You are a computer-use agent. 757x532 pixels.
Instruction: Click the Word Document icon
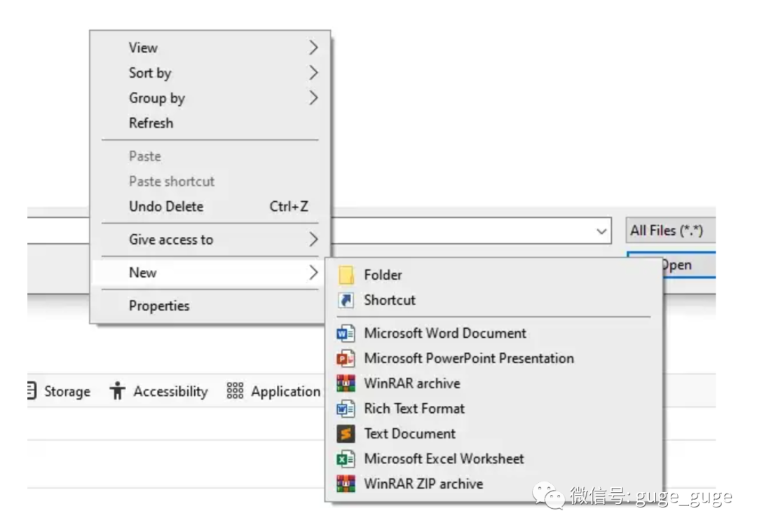[346, 334]
